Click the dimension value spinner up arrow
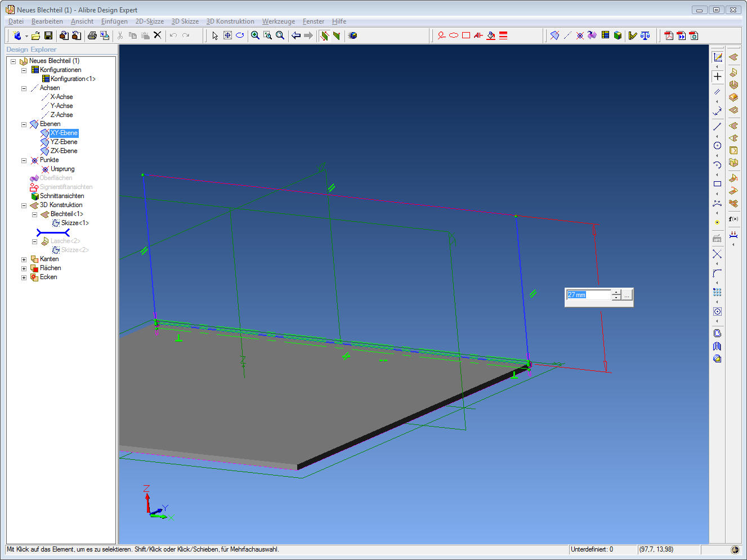 616,292
